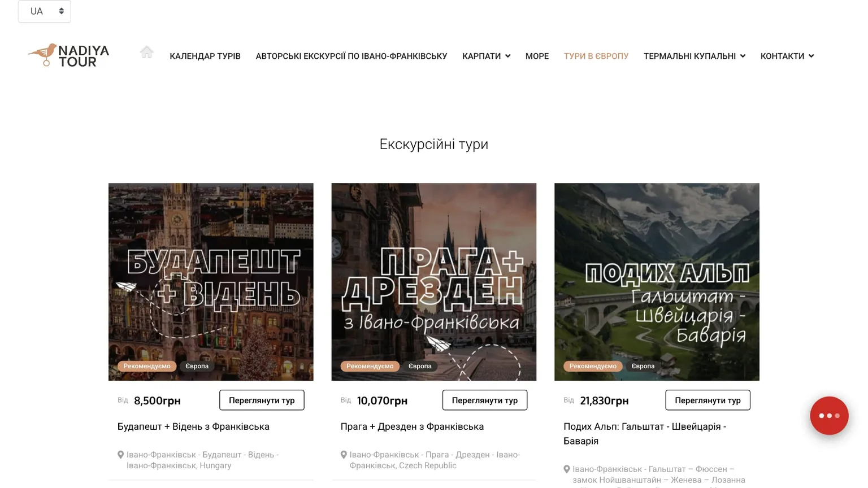
Task: Open title link Прага + Дрезден з Франківська
Action: click(x=412, y=426)
